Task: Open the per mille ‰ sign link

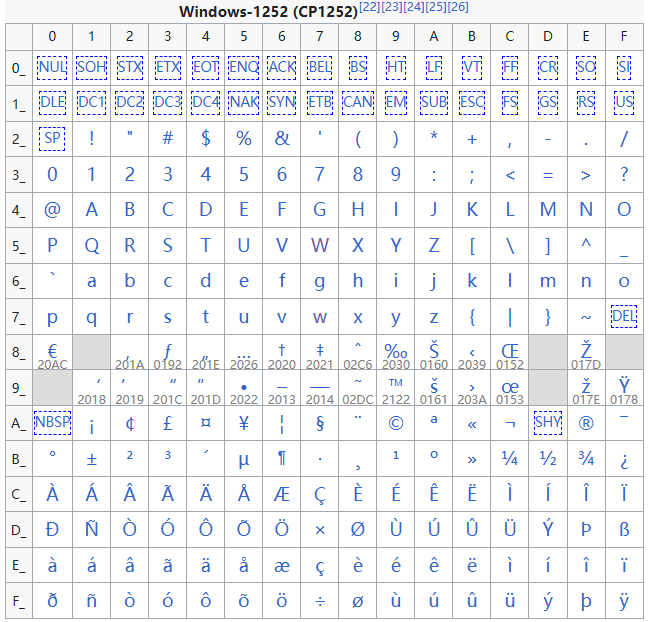Action: 396,351
